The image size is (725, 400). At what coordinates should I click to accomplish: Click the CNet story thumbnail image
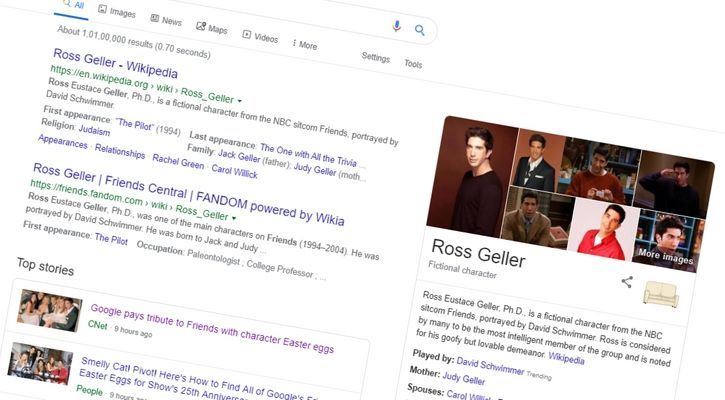[49, 310]
